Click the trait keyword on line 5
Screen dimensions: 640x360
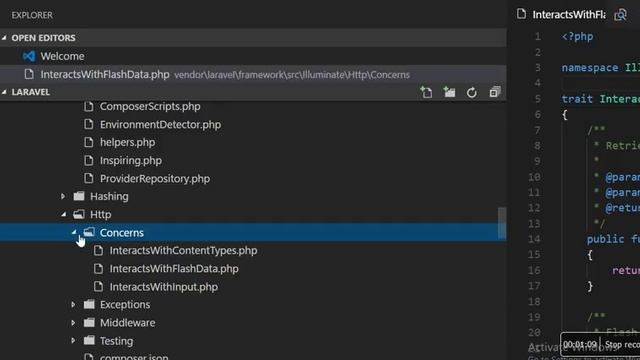click(x=577, y=99)
